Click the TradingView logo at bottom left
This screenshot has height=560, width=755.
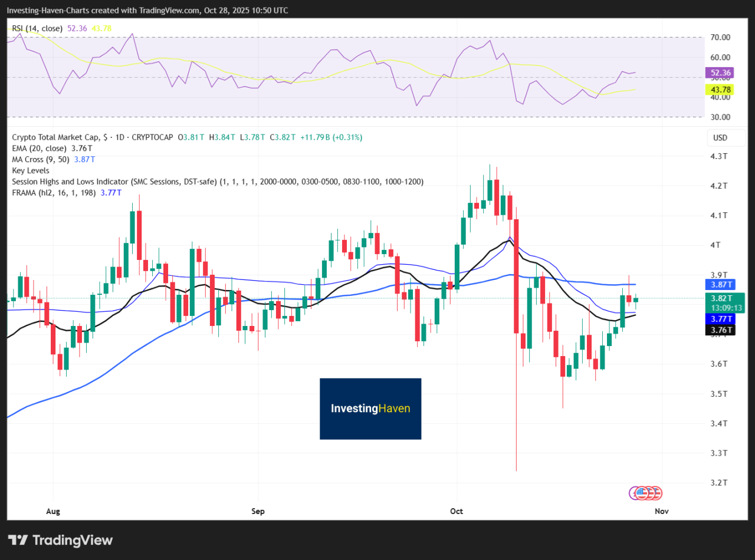(60, 540)
